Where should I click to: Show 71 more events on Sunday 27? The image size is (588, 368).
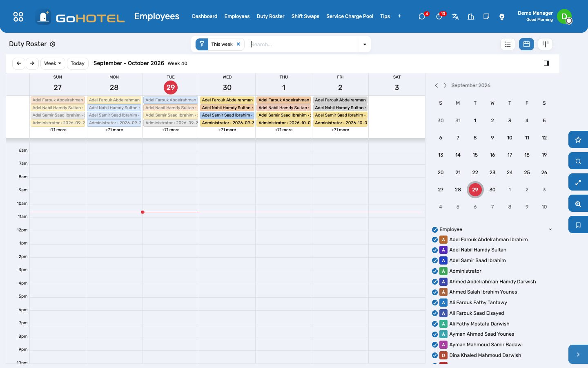58,130
